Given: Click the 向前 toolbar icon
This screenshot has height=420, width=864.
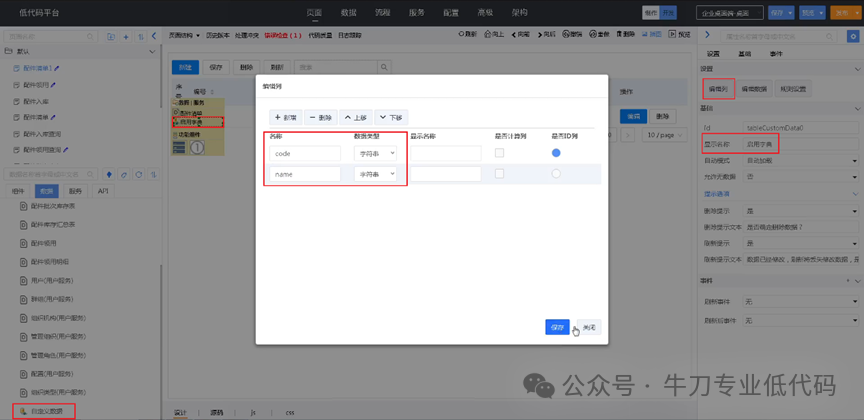Looking at the screenshot, I should (x=520, y=34).
